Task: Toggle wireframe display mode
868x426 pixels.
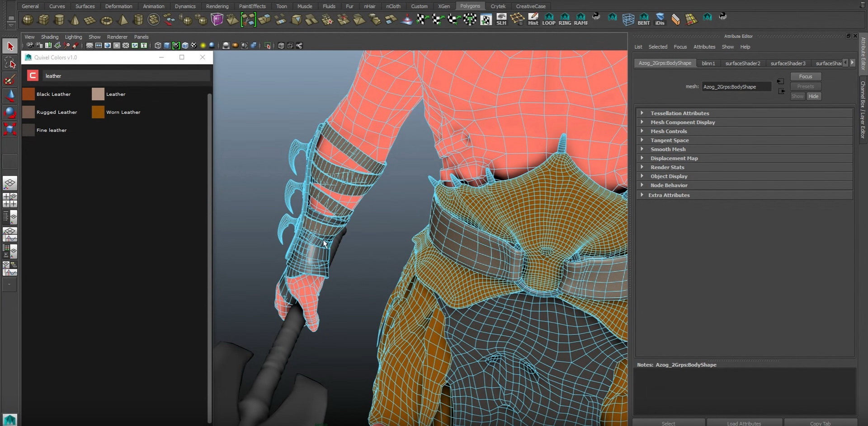Action: click(158, 46)
